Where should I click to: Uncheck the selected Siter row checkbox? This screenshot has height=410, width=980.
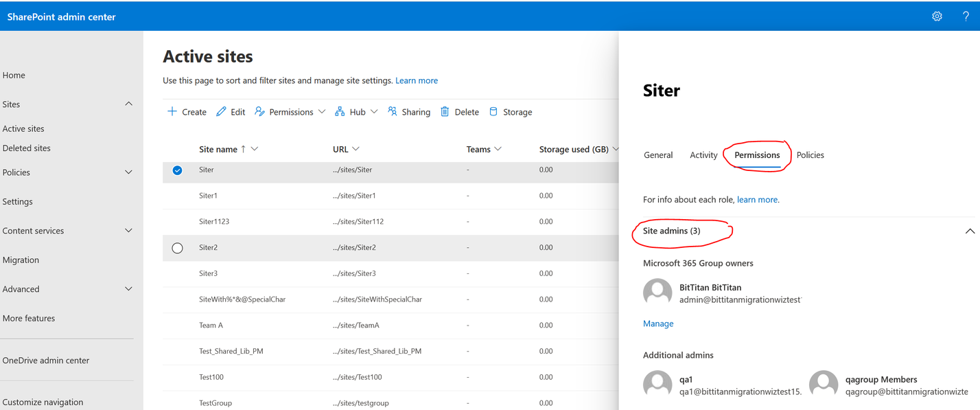pos(177,170)
